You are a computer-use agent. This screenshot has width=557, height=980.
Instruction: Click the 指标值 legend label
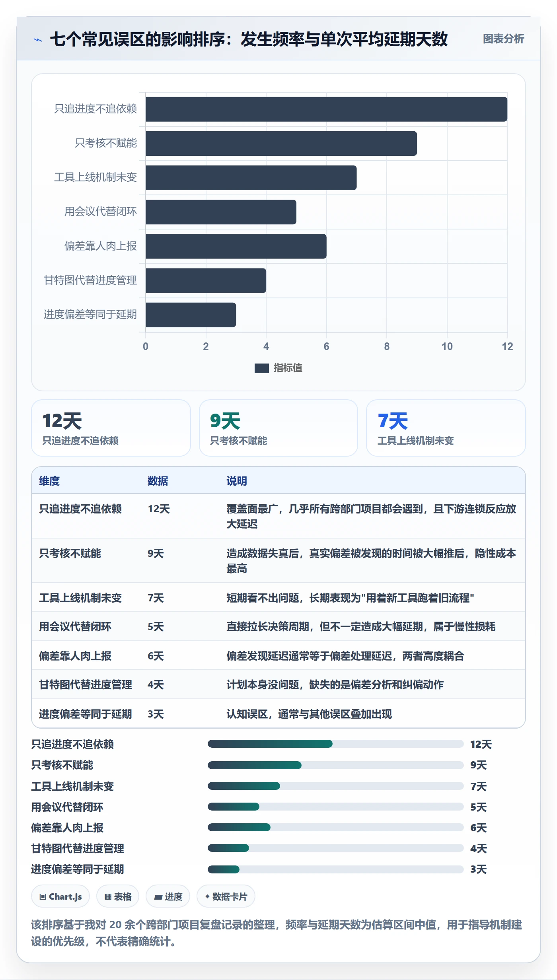click(288, 368)
